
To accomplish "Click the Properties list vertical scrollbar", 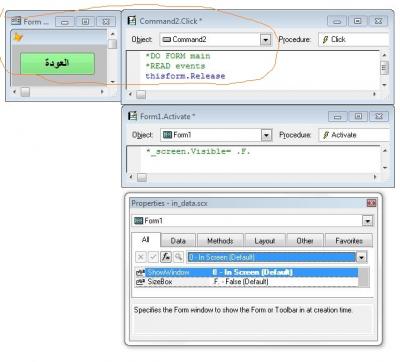I will (365, 277).
